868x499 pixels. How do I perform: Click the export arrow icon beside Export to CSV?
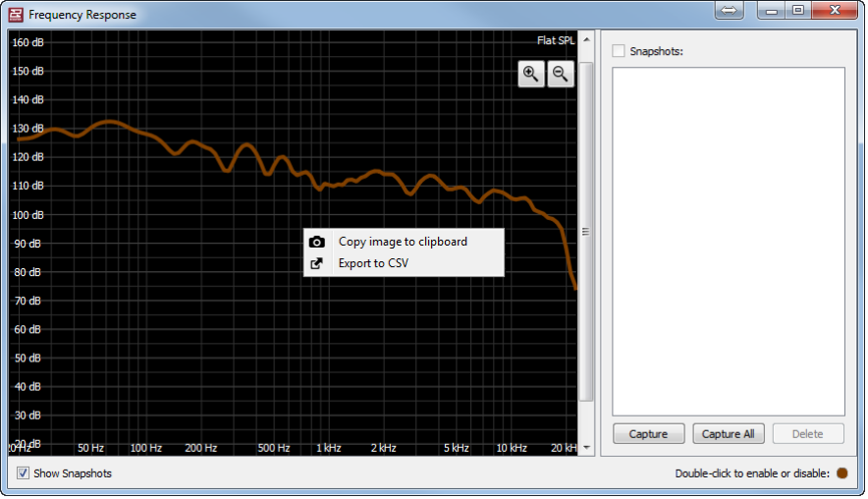coord(316,263)
